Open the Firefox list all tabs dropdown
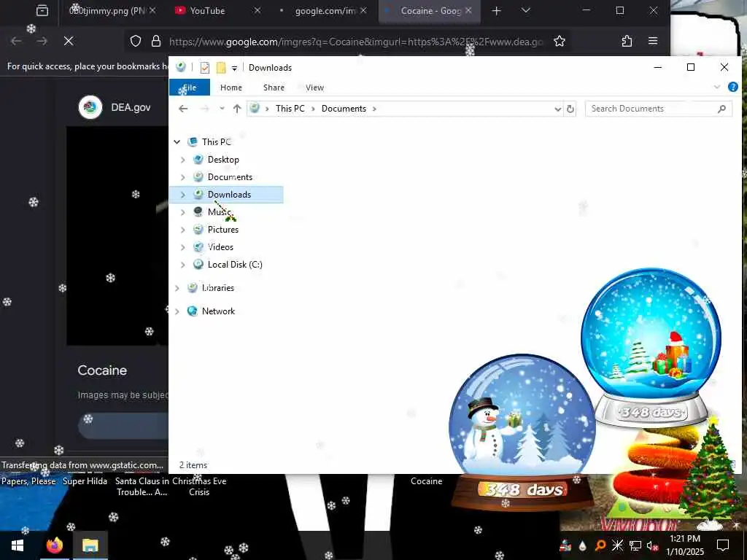Image resolution: width=747 pixels, height=560 pixels. point(525,10)
